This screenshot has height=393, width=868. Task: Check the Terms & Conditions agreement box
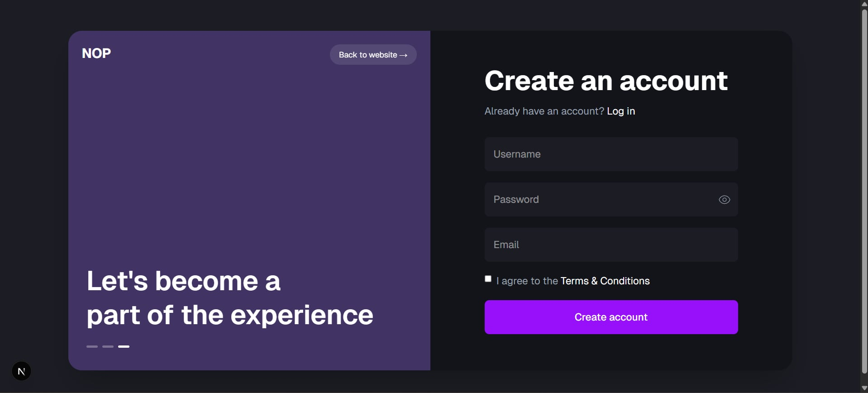click(488, 279)
